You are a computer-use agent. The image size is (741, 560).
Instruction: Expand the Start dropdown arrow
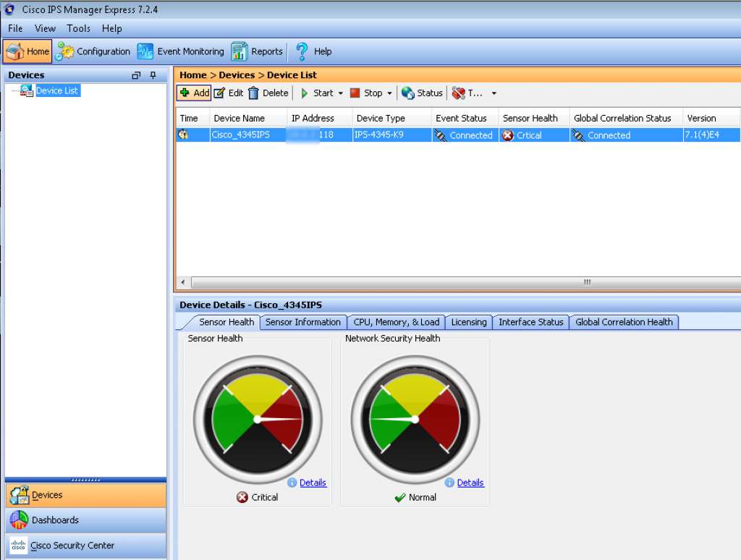pyautogui.click(x=341, y=93)
